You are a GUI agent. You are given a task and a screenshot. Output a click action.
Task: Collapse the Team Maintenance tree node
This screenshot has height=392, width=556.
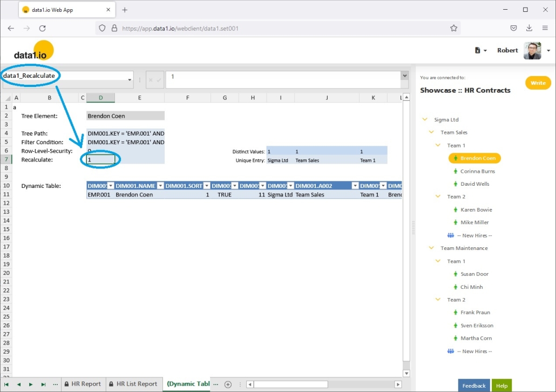click(431, 248)
